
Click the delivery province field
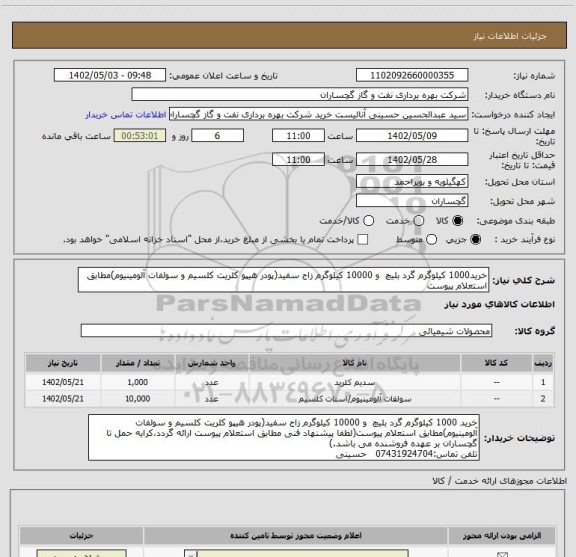(412, 182)
